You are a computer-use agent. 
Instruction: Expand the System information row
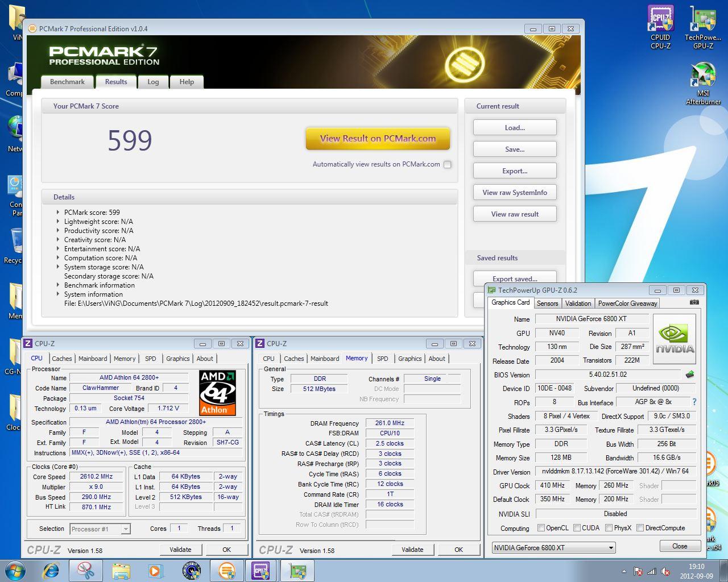(x=58, y=294)
